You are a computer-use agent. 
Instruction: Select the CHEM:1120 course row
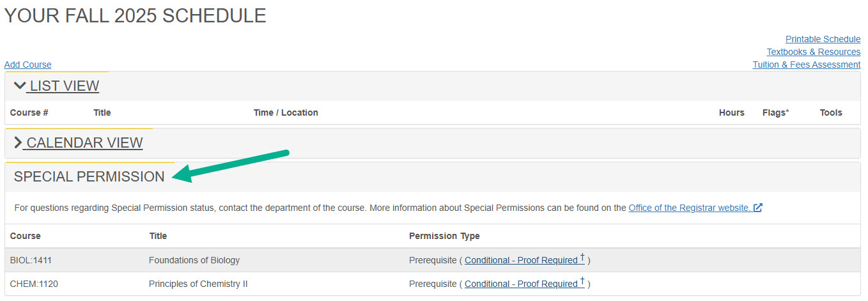coord(34,284)
